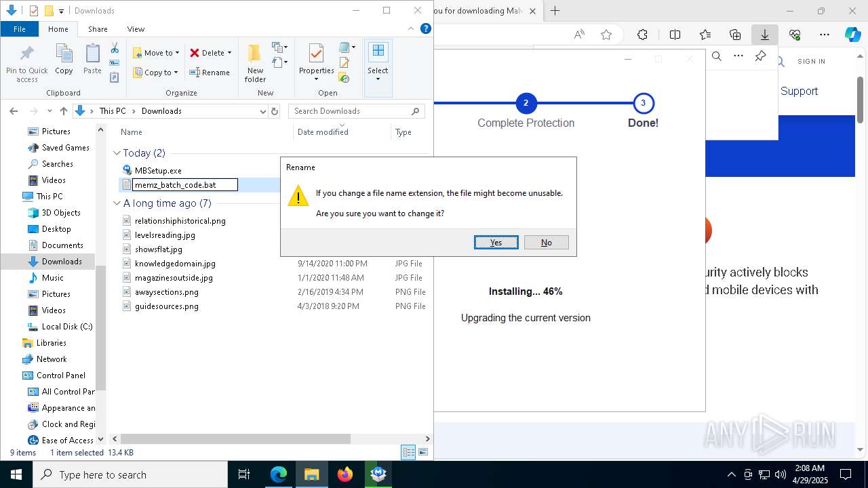Image resolution: width=868 pixels, height=488 pixels.
Task: Sort by the Name column header
Action: pos(132,132)
